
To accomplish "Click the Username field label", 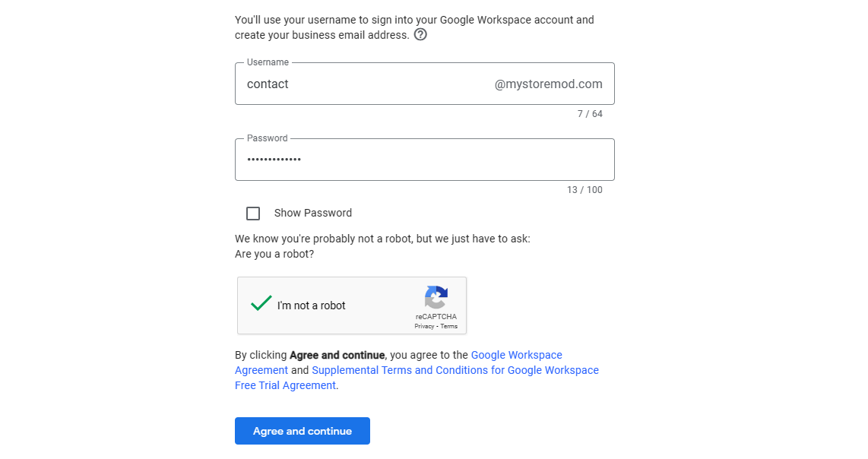I will pos(268,62).
